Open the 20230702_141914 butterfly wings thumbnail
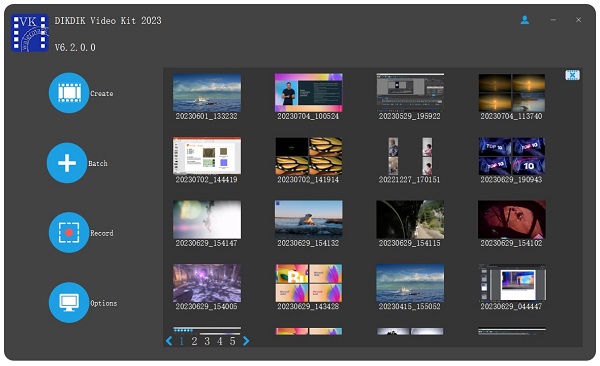Image resolution: width=600 pixels, height=366 pixels. click(x=308, y=156)
